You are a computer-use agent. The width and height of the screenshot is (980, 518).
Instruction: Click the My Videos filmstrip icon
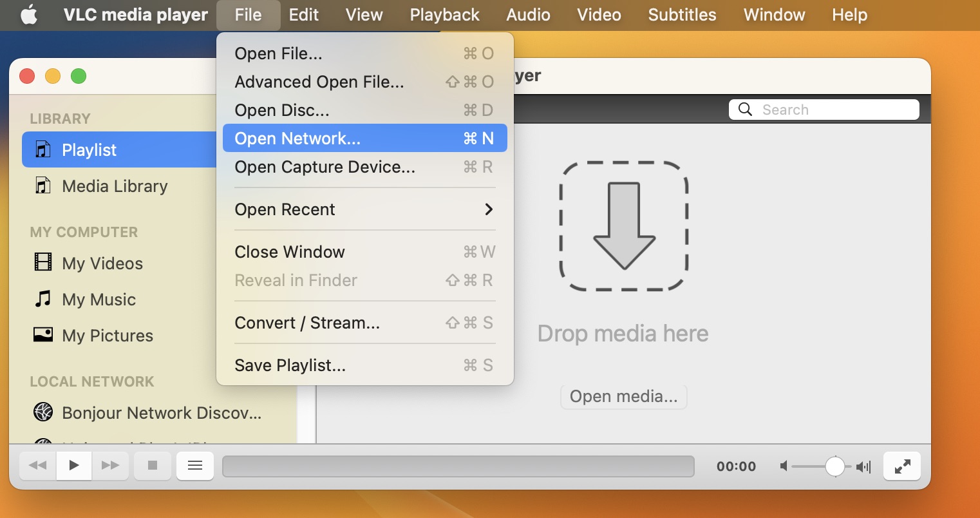(42, 262)
